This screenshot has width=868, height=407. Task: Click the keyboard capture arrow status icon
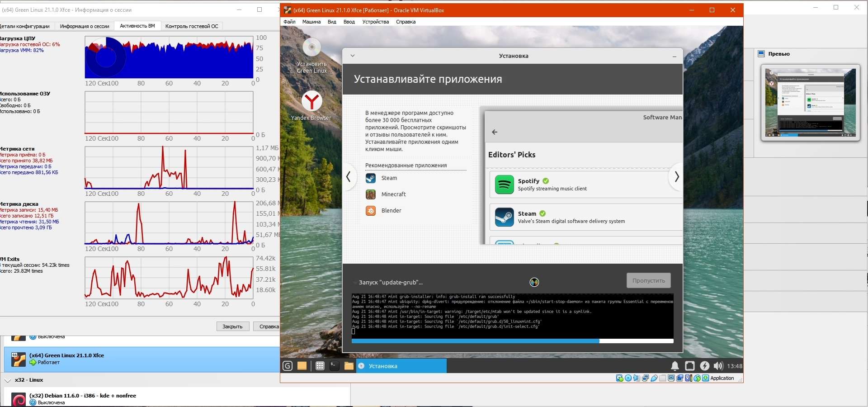click(x=705, y=378)
